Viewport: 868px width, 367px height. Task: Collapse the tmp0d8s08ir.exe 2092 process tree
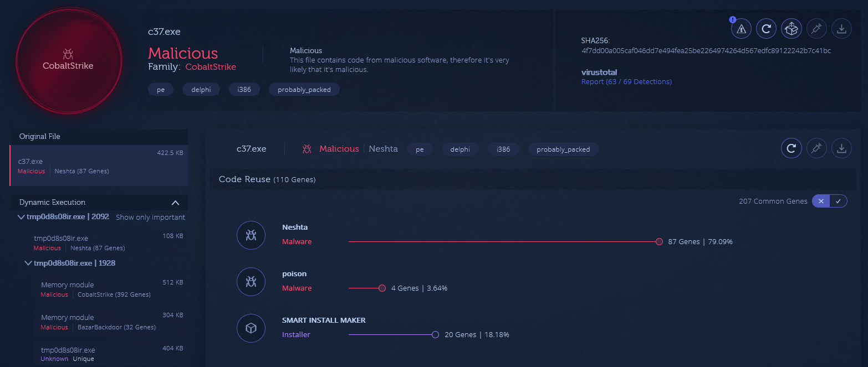pos(21,217)
